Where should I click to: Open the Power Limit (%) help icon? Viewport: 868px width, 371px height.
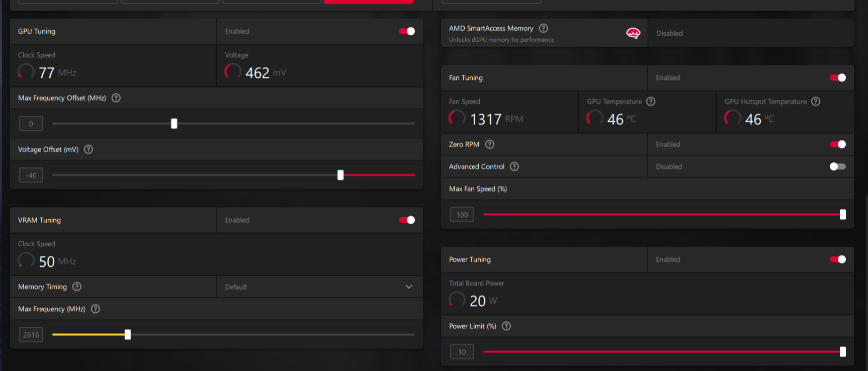coord(506,326)
